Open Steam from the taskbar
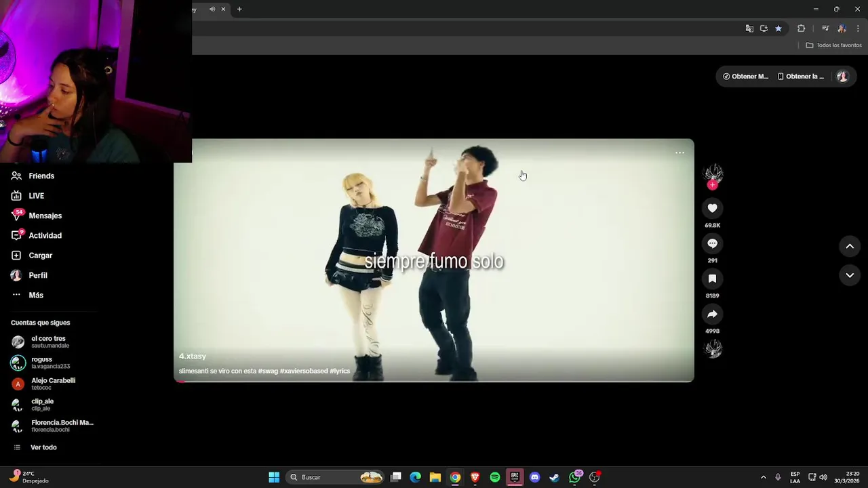 click(x=554, y=477)
